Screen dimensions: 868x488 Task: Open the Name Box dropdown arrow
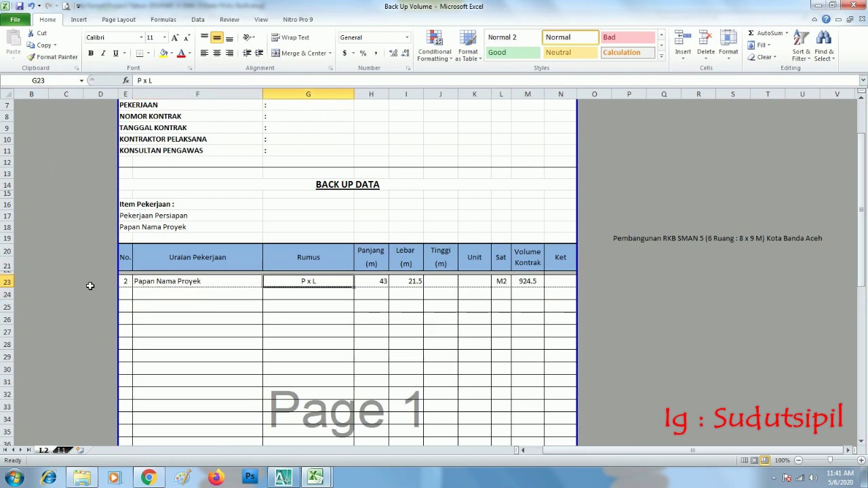81,81
